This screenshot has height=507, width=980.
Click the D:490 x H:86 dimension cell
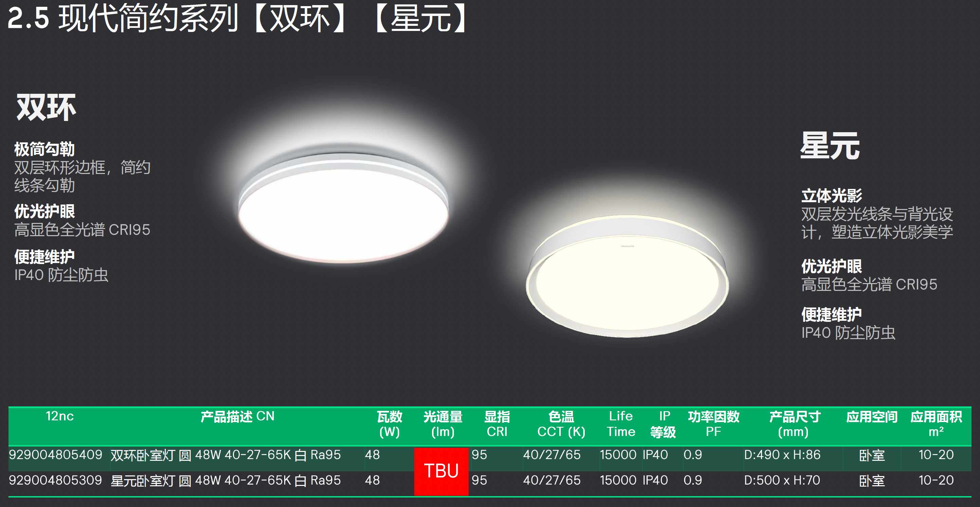(x=782, y=455)
